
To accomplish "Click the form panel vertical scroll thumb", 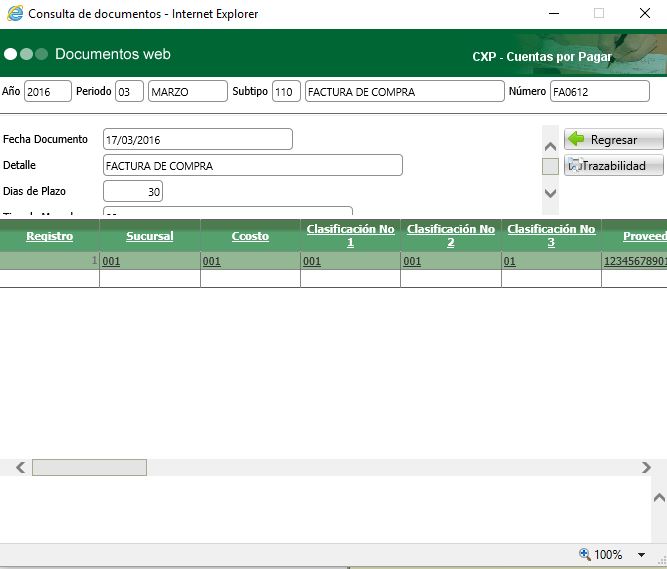I will point(550,166).
